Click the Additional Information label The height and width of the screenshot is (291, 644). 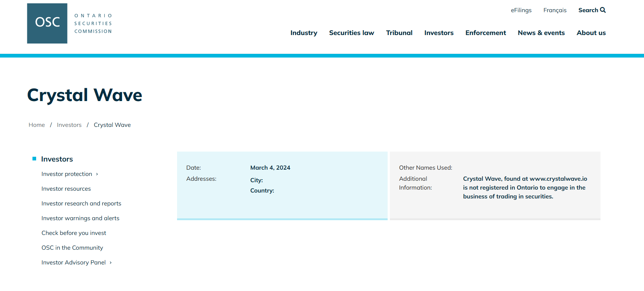point(415,183)
